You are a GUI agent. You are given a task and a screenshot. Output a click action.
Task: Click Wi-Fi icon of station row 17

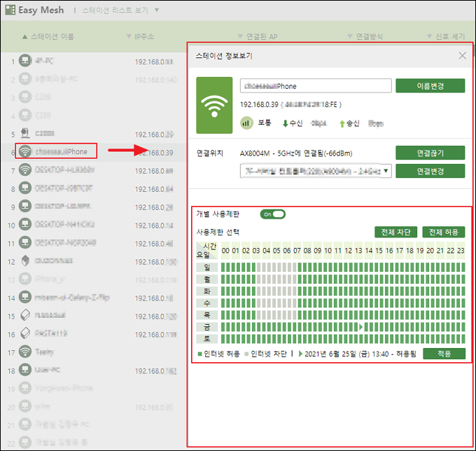coord(25,352)
